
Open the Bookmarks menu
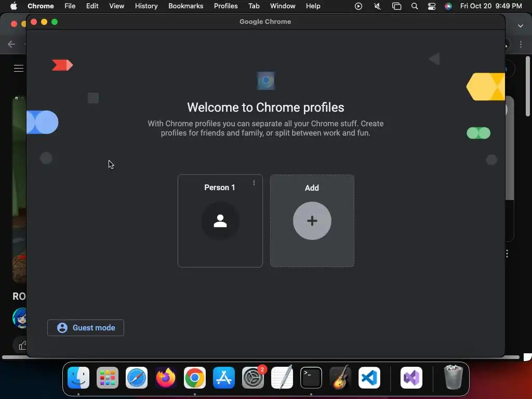click(x=185, y=6)
